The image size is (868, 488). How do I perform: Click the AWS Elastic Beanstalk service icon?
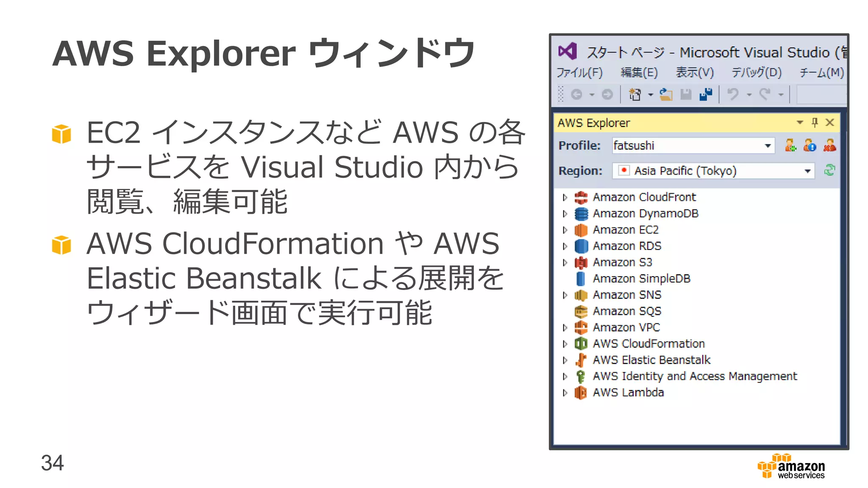581,360
